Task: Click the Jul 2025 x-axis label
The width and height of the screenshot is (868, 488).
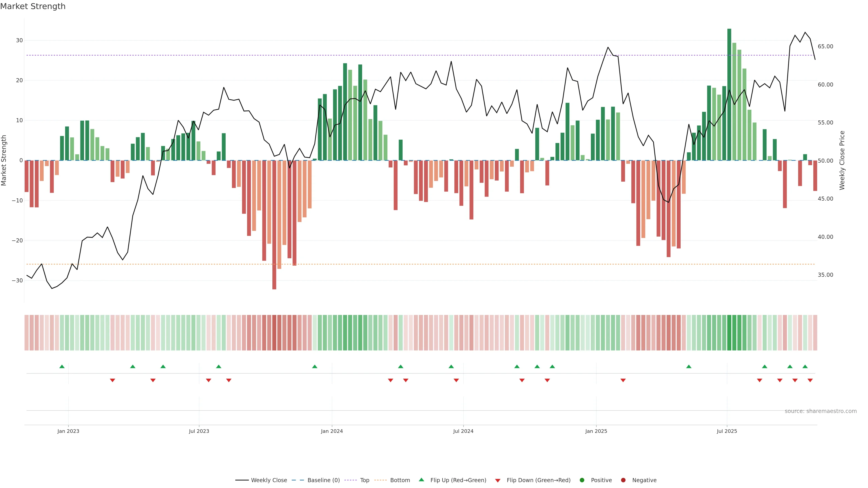Action: tap(727, 431)
